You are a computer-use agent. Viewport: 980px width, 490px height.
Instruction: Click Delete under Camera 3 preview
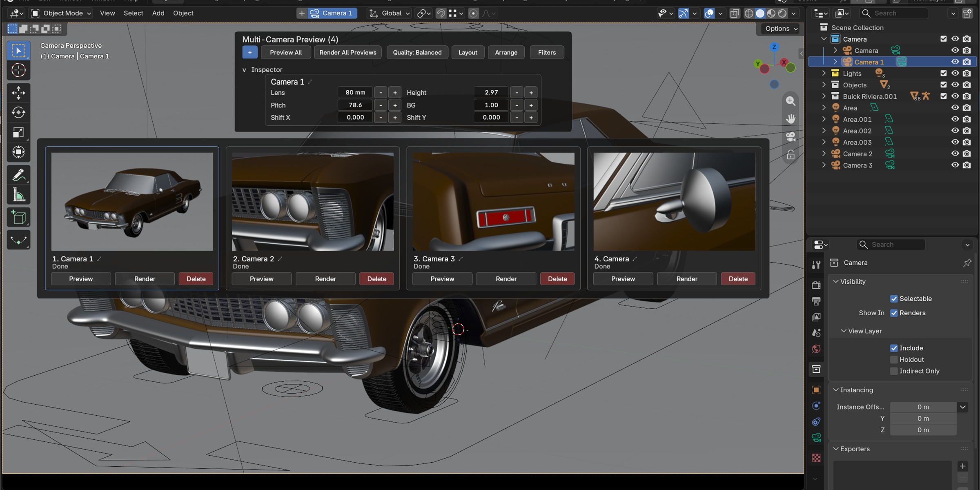(557, 279)
